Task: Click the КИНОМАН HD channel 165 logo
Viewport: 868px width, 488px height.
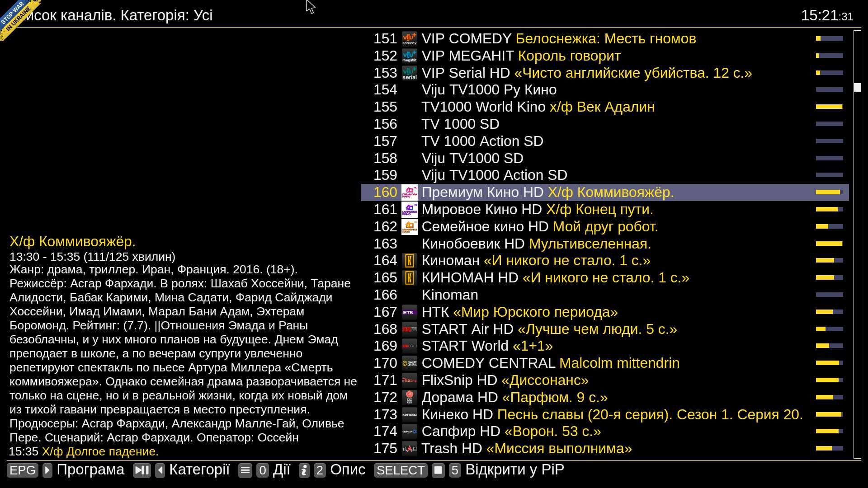Action: coord(410,278)
